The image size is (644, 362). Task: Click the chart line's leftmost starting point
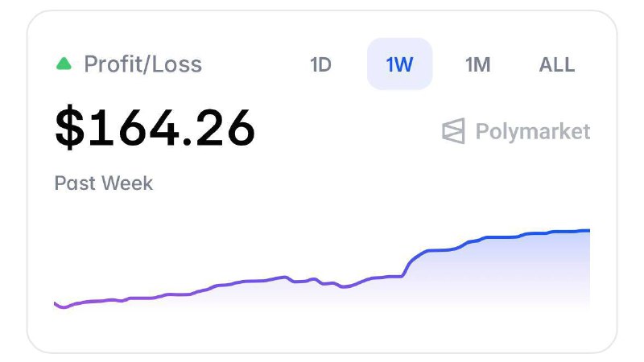point(55,304)
